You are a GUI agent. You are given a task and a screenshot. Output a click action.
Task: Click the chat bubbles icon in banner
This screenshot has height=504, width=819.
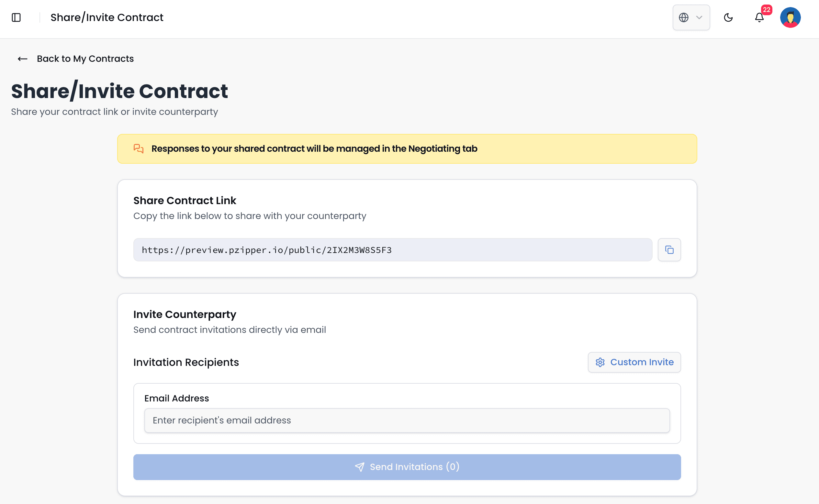tap(139, 149)
